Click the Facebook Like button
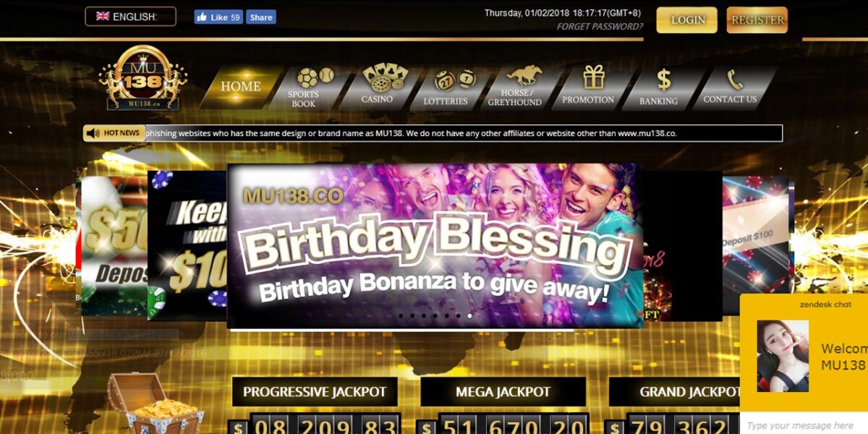Viewport: 868px width, 434px height. tap(218, 17)
